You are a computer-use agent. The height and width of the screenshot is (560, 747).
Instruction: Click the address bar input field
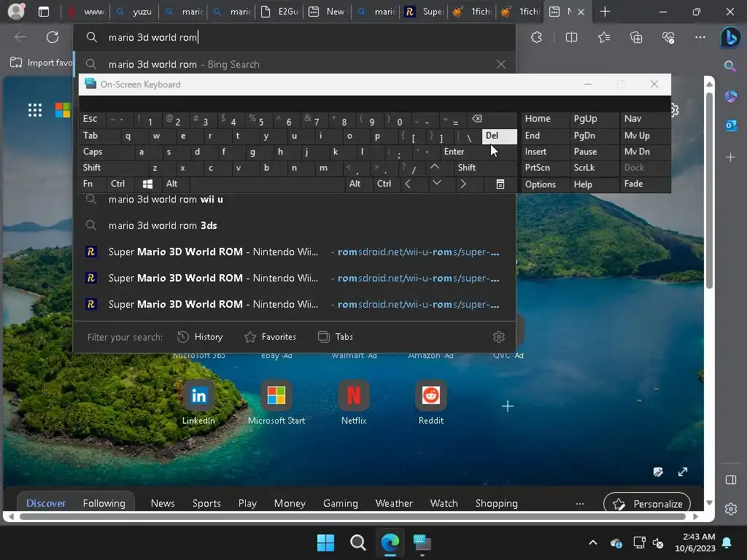[295, 37]
